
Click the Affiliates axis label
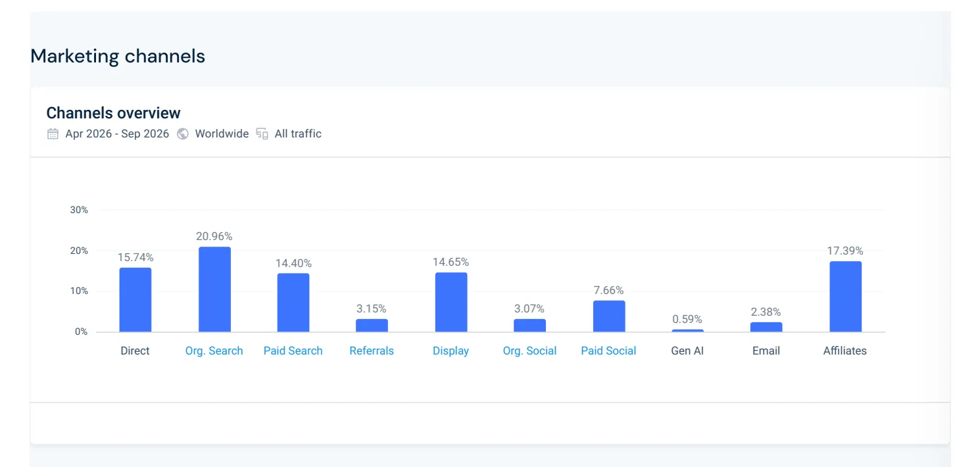point(845,351)
